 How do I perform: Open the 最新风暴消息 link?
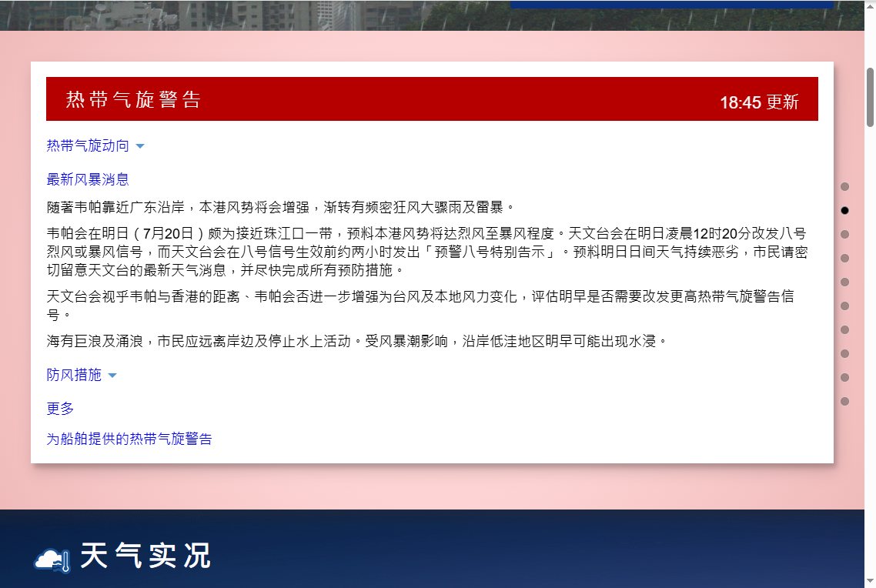88,180
